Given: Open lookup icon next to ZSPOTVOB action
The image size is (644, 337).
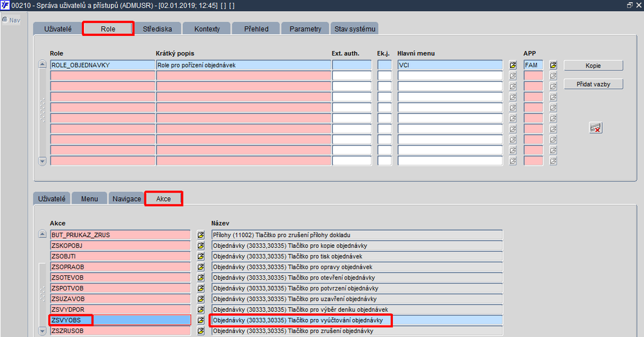Looking at the screenshot, I should pyautogui.click(x=200, y=288).
